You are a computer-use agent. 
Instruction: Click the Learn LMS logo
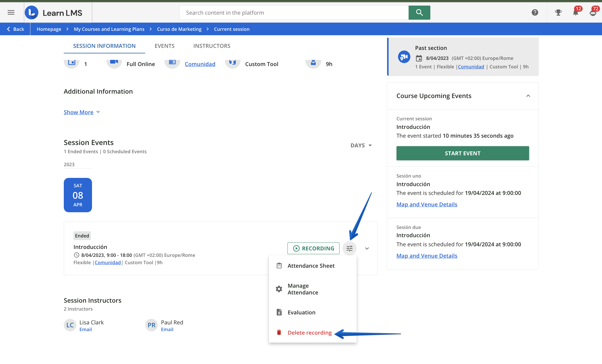tap(54, 13)
